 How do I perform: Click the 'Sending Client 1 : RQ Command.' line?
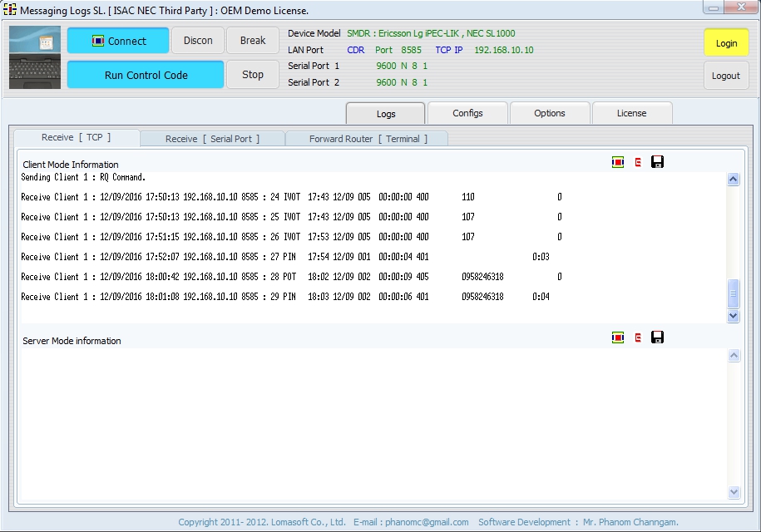(83, 177)
